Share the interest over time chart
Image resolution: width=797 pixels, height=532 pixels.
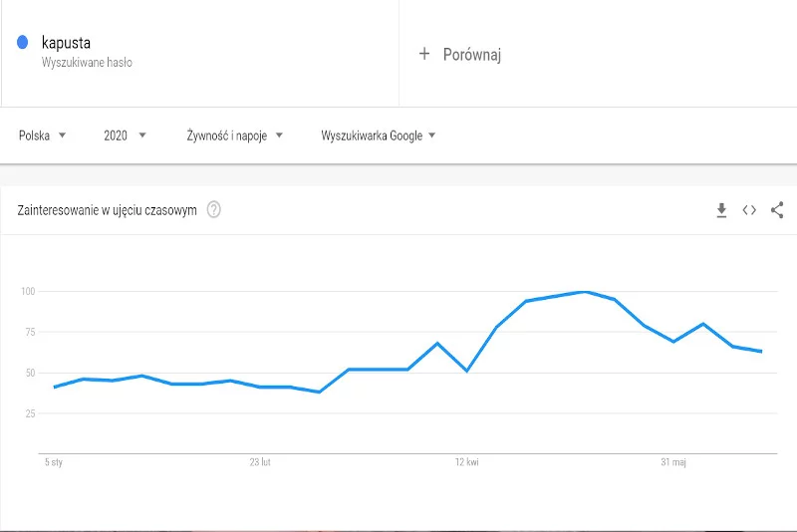pyautogui.click(x=777, y=210)
